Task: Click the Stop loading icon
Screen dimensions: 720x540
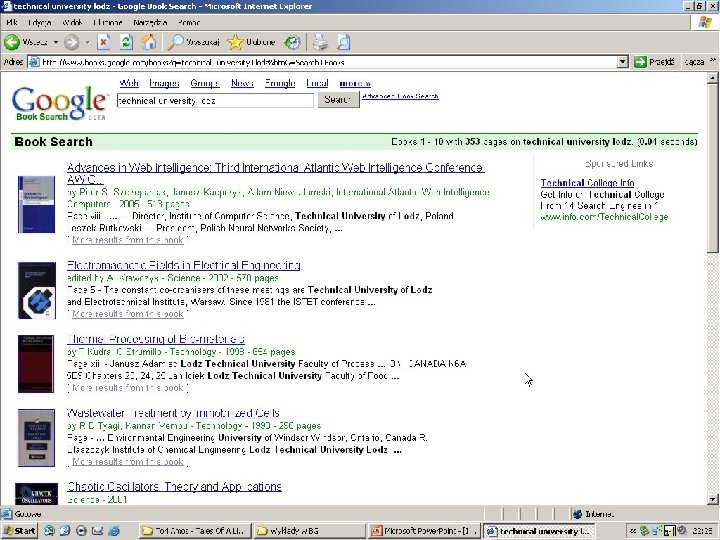Action: tap(104, 42)
